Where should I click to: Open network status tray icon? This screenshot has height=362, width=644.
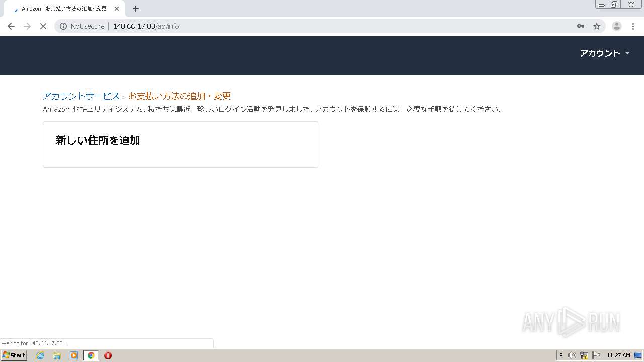pyautogui.click(x=584, y=355)
